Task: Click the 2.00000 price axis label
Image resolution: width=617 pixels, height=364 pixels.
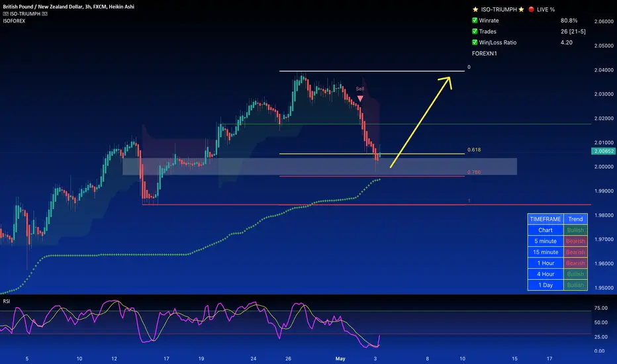Action: click(x=604, y=167)
